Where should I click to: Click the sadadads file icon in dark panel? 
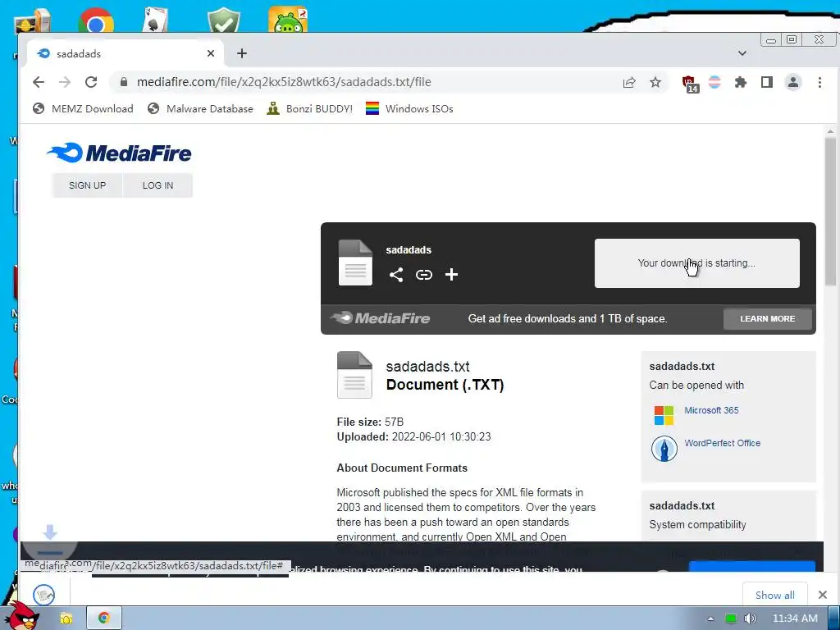tap(355, 262)
